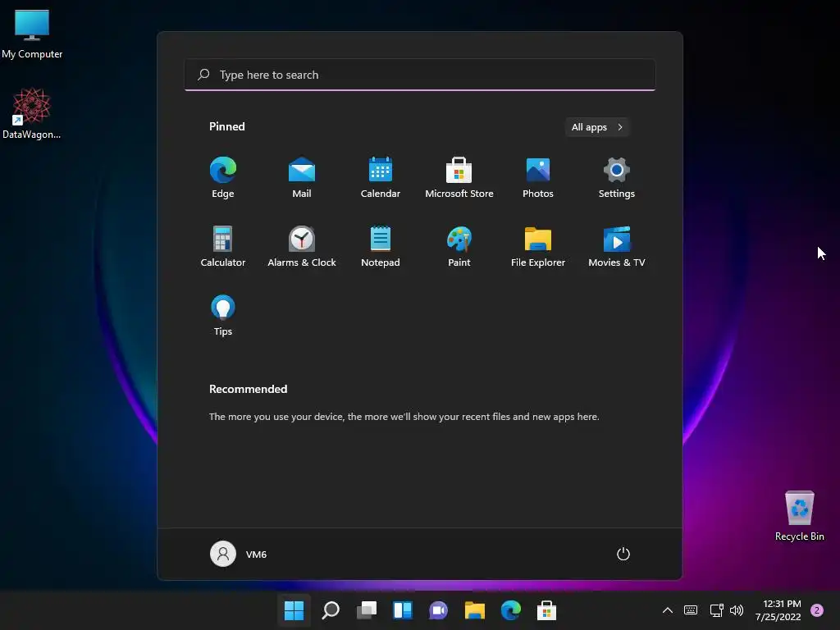
Task: Open the clock and date flyout
Action: [778, 610]
